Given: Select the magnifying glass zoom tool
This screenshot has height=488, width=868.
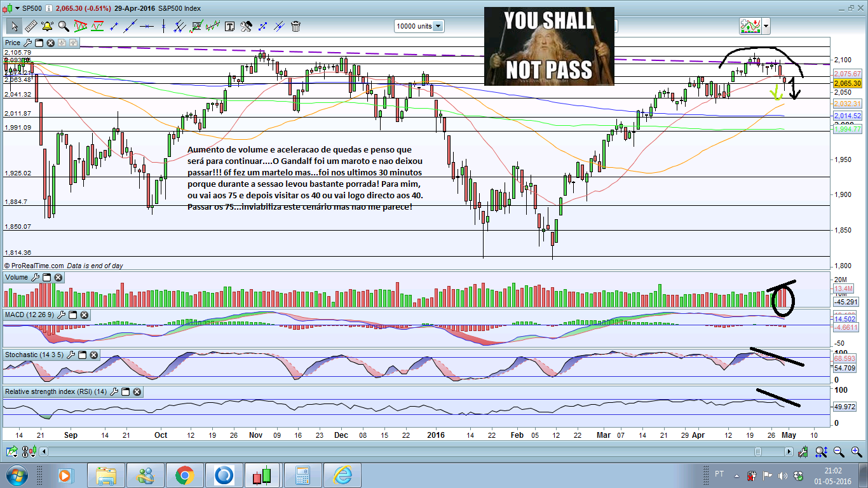Looking at the screenshot, I should [64, 26].
